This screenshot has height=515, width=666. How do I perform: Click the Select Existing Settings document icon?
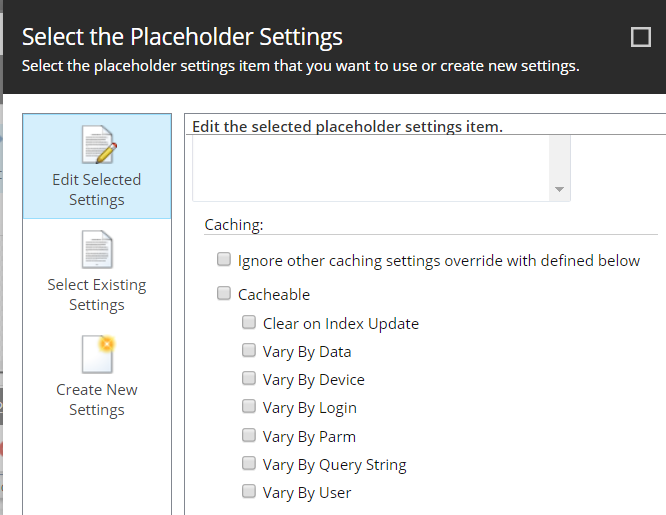point(97,249)
